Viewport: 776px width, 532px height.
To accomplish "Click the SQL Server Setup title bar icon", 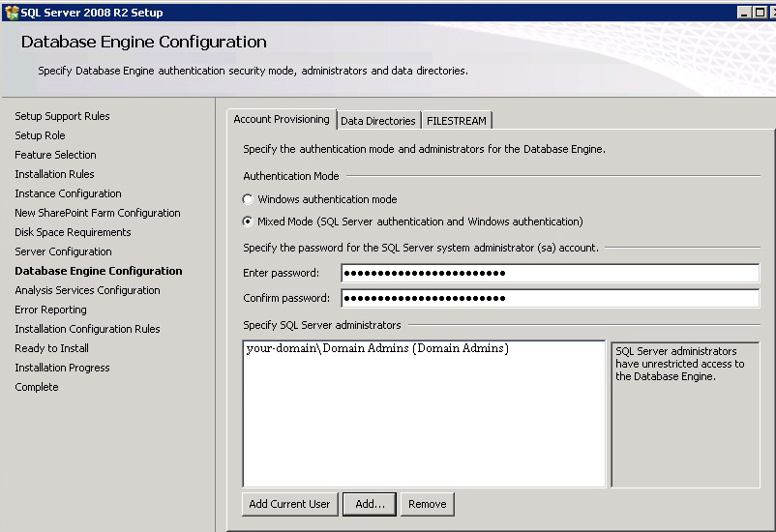I will coord(12,13).
